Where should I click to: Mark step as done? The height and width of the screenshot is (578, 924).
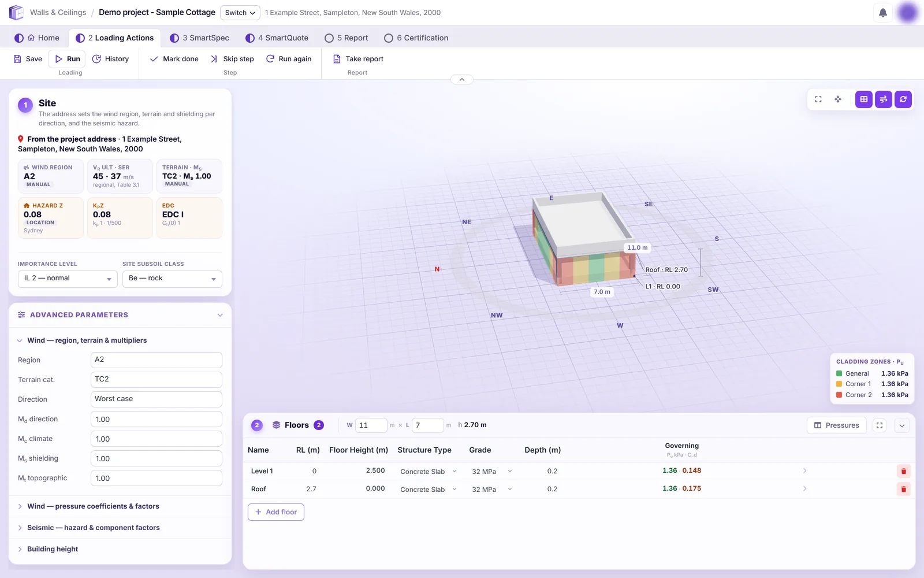tap(174, 59)
